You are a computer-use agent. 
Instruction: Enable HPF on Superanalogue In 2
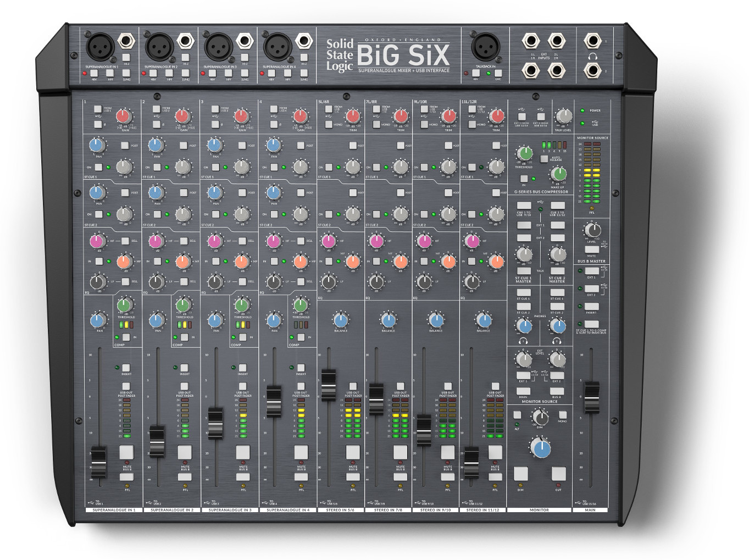pos(170,73)
